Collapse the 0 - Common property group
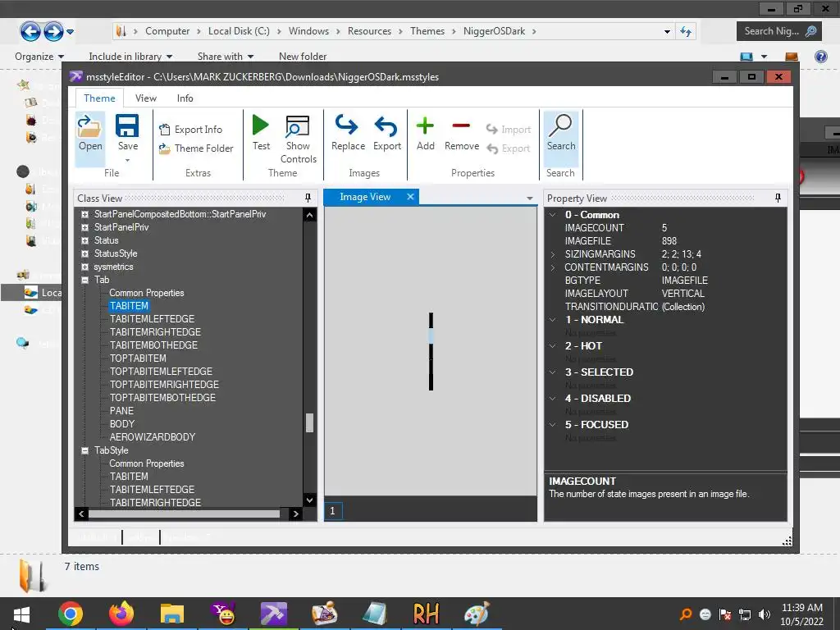The image size is (840, 630). tap(553, 214)
